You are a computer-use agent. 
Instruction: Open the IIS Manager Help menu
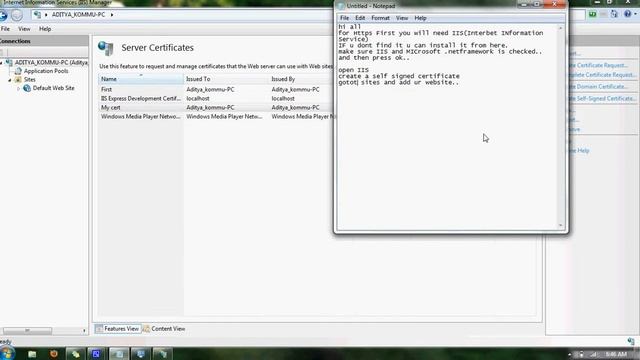click(45, 29)
